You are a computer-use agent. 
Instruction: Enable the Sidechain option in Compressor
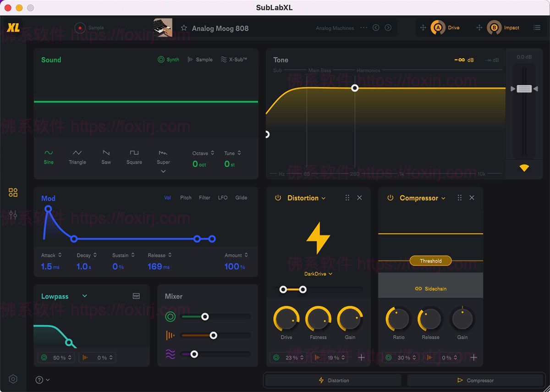[x=430, y=288]
